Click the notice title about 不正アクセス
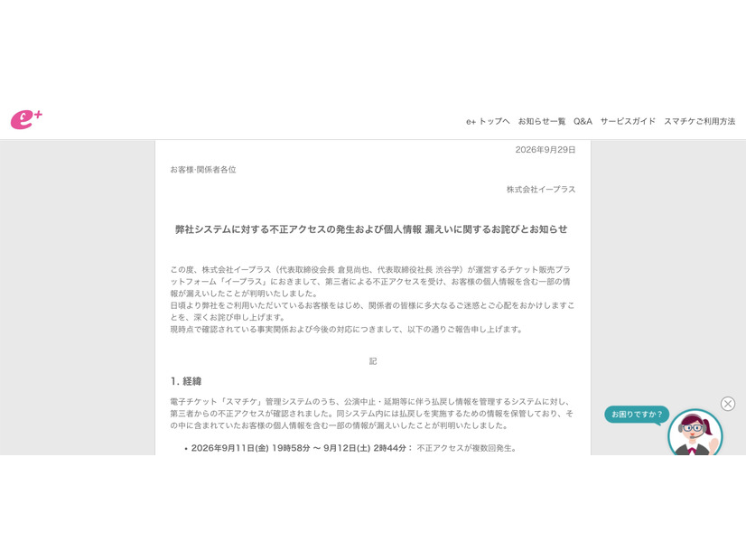This screenshot has width=746, height=560. click(x=371, y=229)
